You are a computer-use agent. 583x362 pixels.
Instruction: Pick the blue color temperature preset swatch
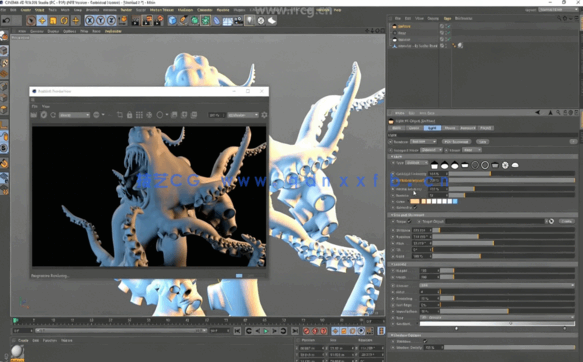455,201
